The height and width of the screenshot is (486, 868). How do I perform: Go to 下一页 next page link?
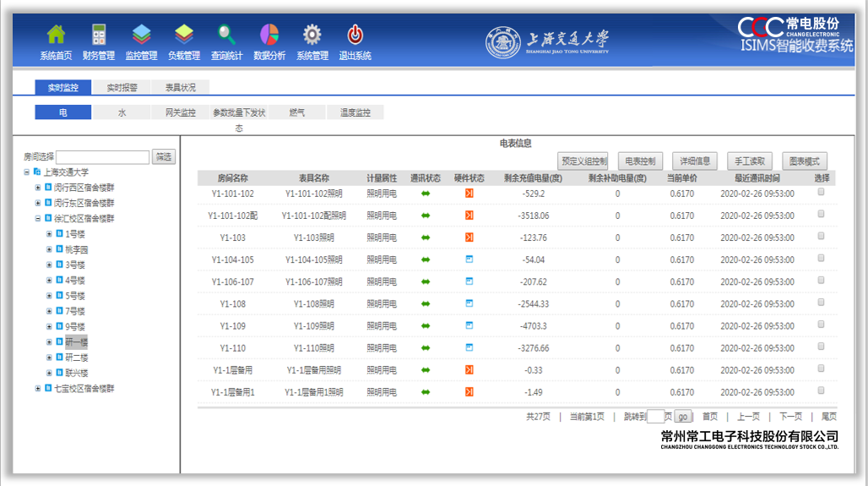[790, 417]
